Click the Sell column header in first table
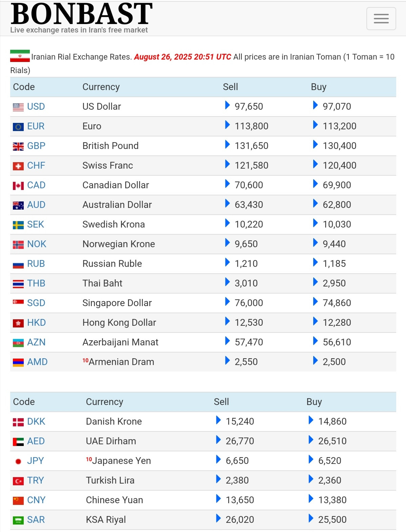 point(230,87)
